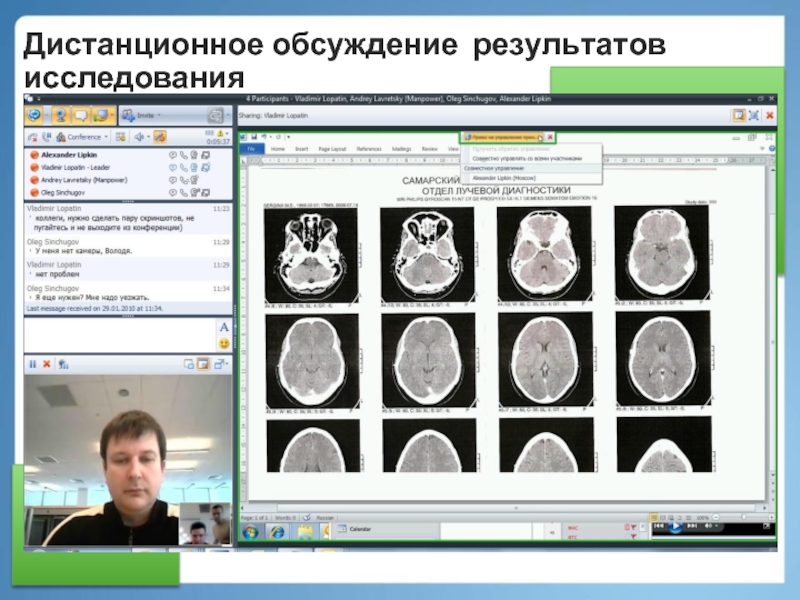Open the screen sharing button's dropdown arrow
This screenshot has height=600, width=800.
112,116
